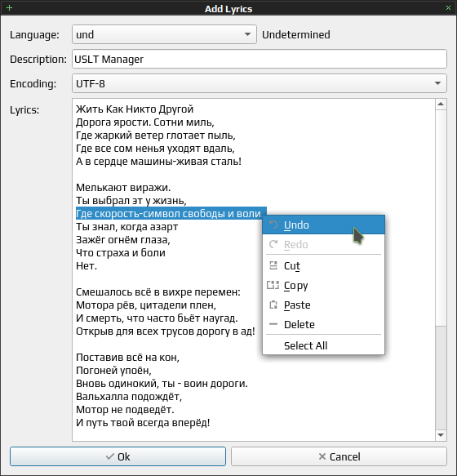The height and width of the screenshot is (476, 457).
Task: Click the line 'Мотора рёв, цитадели плен,'
Action: pyautogui.click(x=146, y=305)
